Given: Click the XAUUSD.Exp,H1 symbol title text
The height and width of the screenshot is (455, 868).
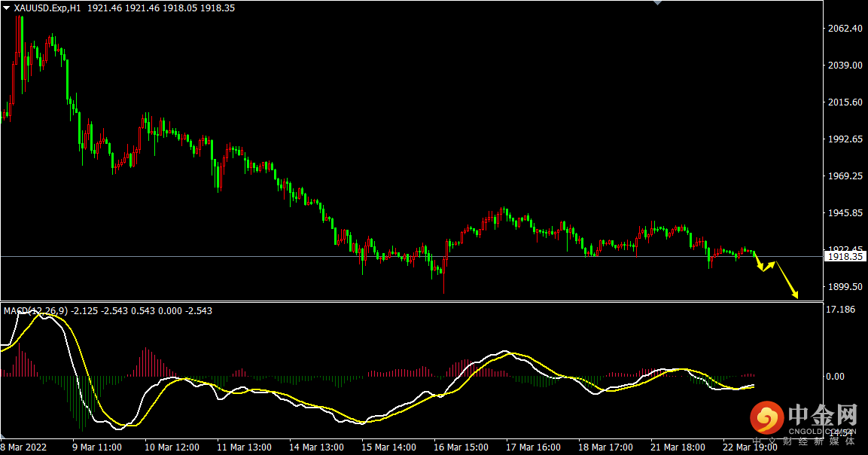Looking at the screenshot, I should 47,8.
